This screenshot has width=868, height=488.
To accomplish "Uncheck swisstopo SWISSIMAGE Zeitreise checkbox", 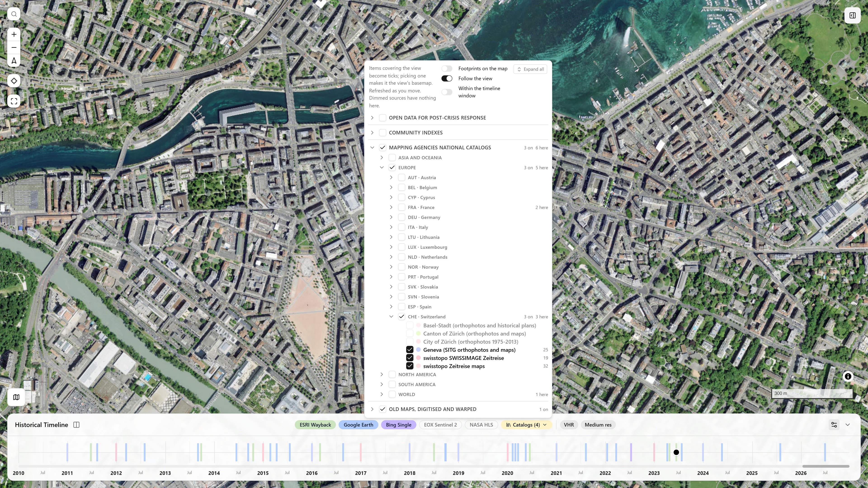I will pos(410,358).
